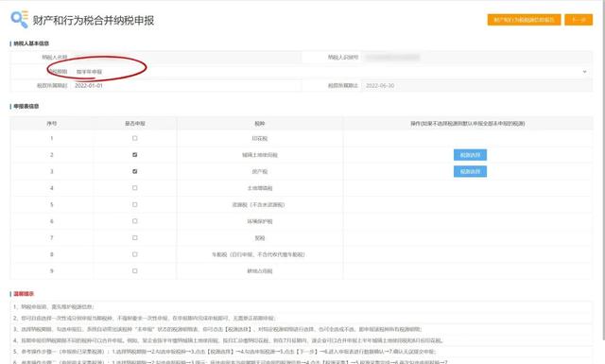Tick the checkbox for 土地增值税 row
605x364 pixels.
[x=134, y=188]
